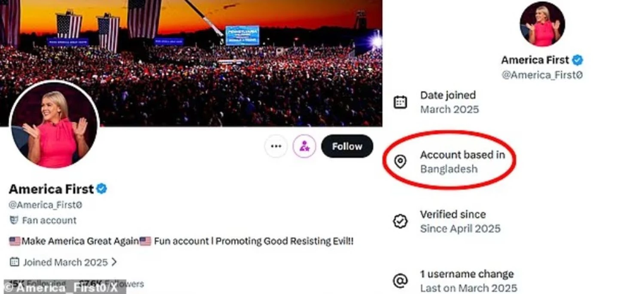Click the Account based in Bangladesh entry
Screen dimensions: 644x294
click(x=462, y=162)
